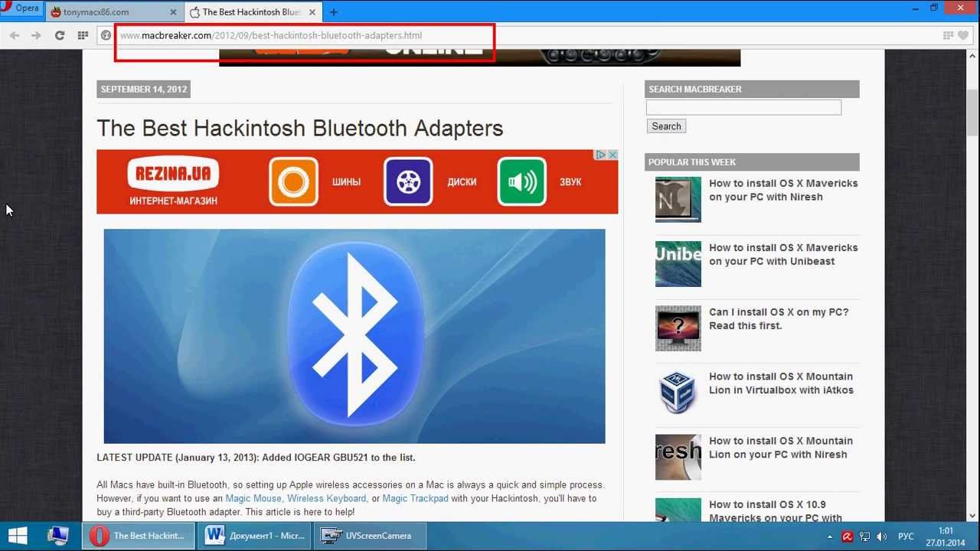The width and height of the screenshot is (980, 551).
Task: Open the Magic Mouse link
Action: tap(253, 498)
